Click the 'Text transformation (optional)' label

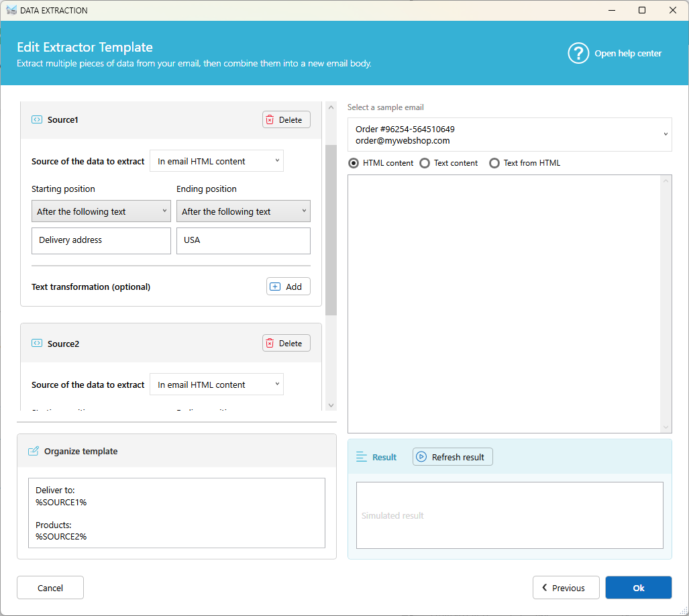91,287
